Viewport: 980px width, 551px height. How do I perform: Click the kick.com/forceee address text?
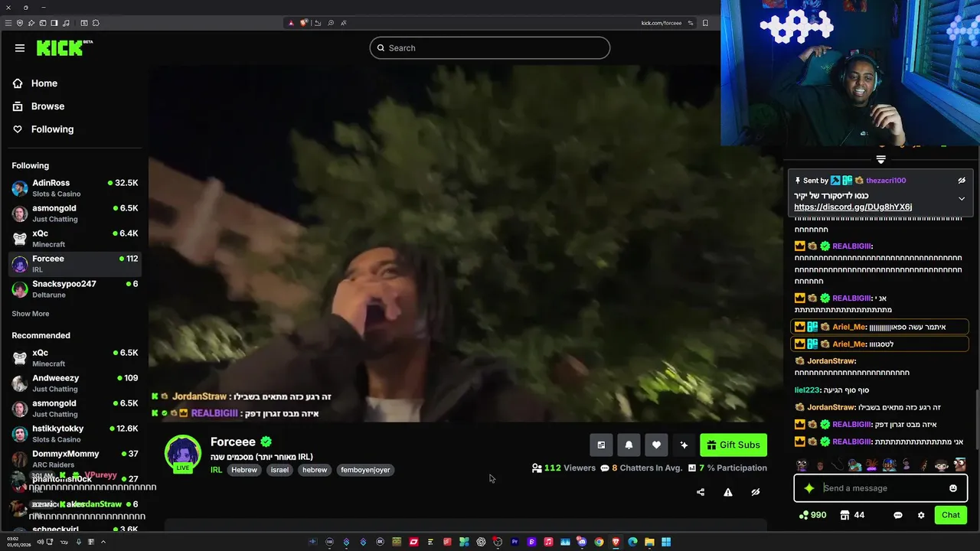661,23
